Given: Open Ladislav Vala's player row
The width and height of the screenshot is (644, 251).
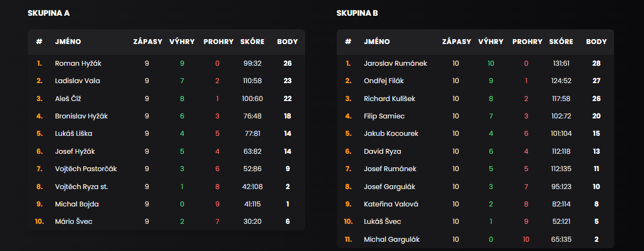Looking at the screenshot, I should click(166, 81).
